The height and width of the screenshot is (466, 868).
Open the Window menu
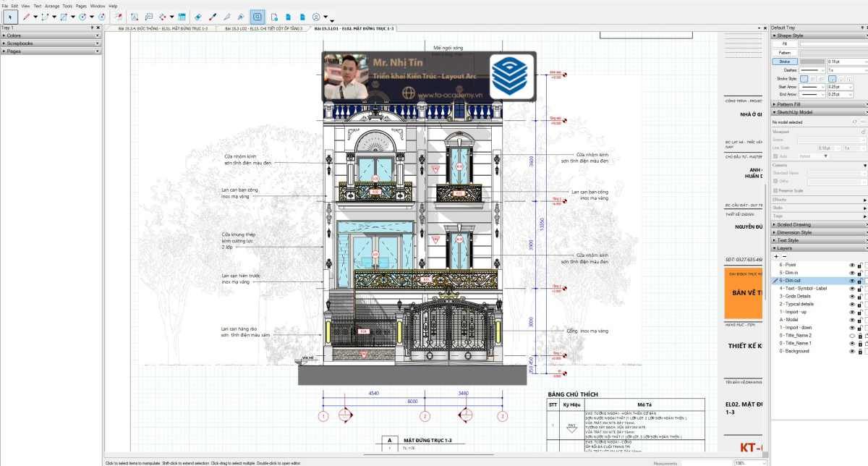(x=98, y=6)
